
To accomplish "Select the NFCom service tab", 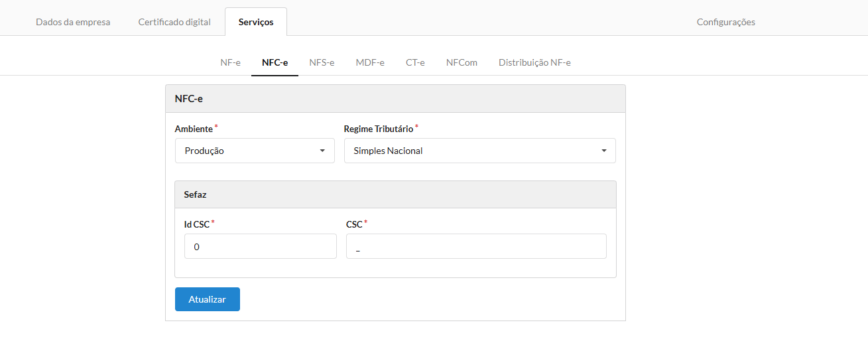I will tap(462, 62).
